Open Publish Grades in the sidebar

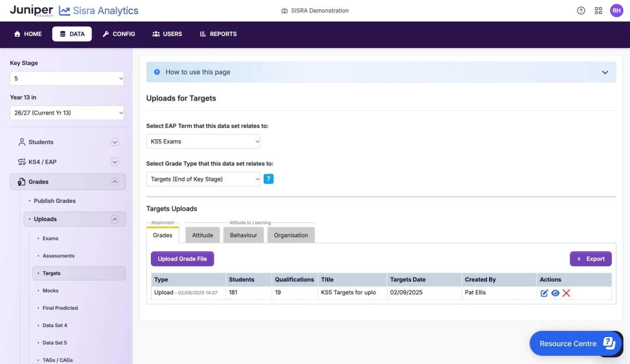tap(55, 201)
